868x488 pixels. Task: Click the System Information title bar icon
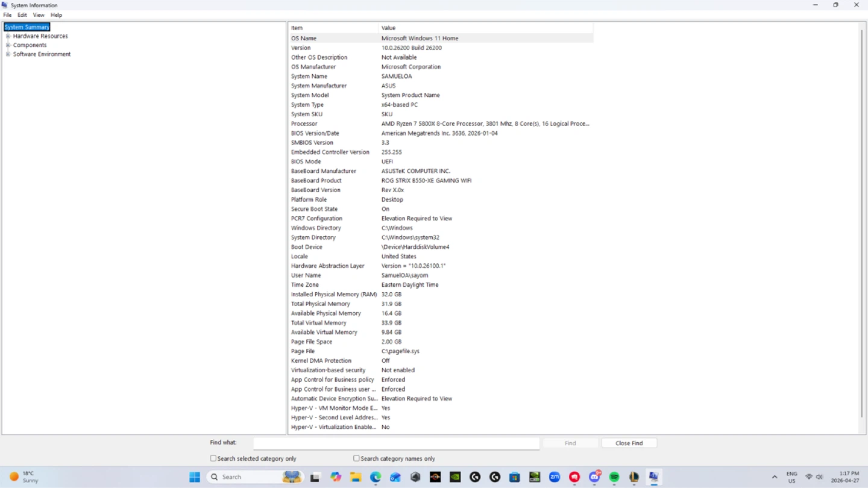[x=5, y=5]
